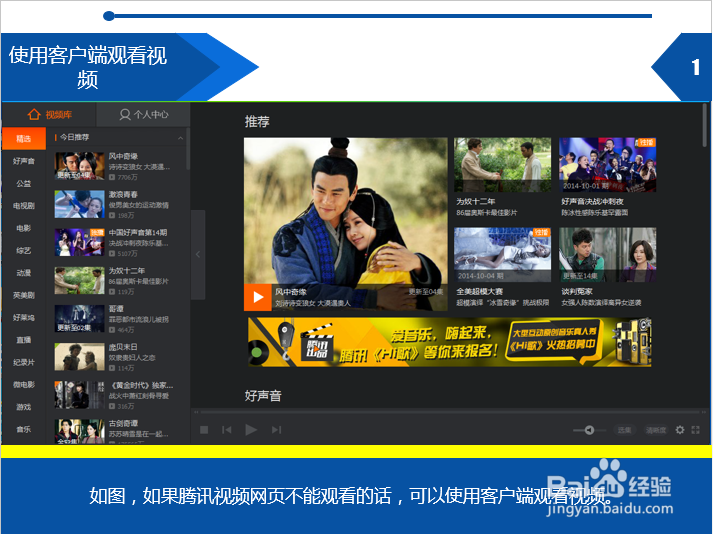Open the 清晰度 quality selector
Image resolution: width=713 pixels, height=534 pixels.
tap(656, 430)
